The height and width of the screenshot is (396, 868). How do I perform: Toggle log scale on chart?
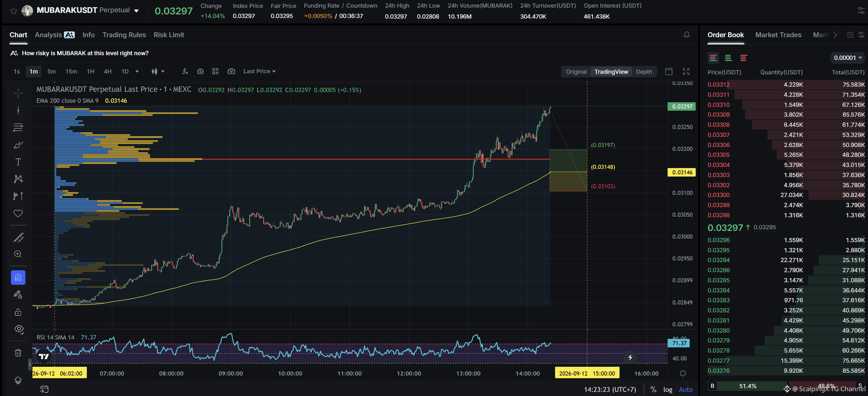pos(668,389)
